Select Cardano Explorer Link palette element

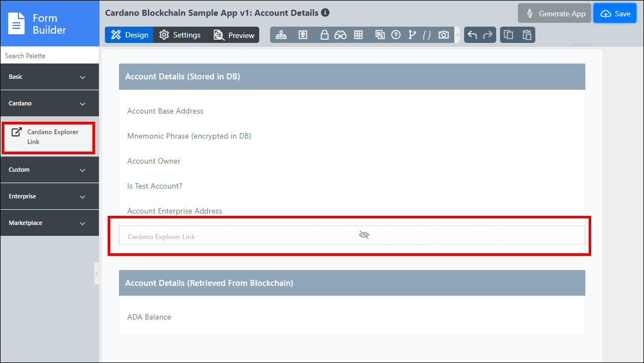pyautogui.click(x=48, y=137)
